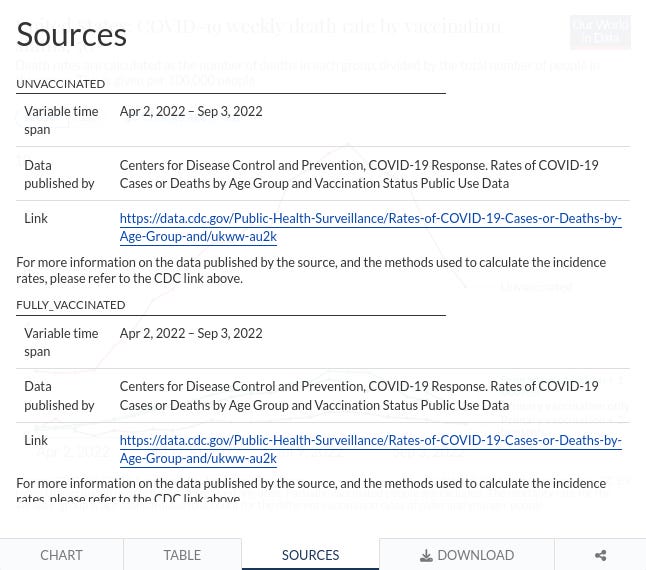Open the CDC link under FULLY_VACCINATED
This screenshot has width=646, height=570.
coord(370,449)
